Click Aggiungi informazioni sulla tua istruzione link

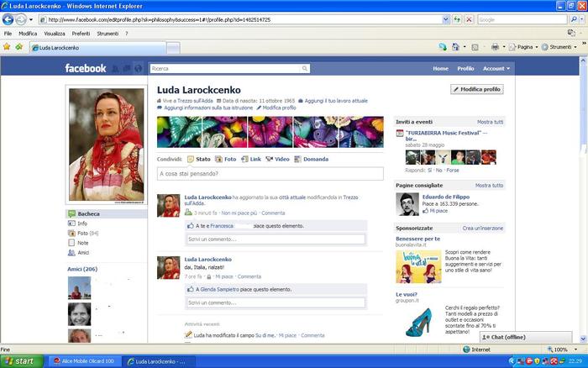[208, 108]
